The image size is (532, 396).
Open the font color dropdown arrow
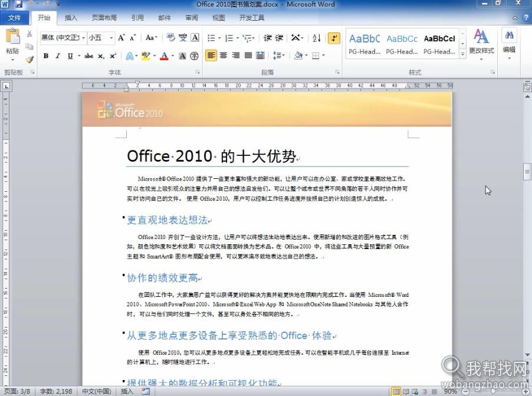point(173,56)
